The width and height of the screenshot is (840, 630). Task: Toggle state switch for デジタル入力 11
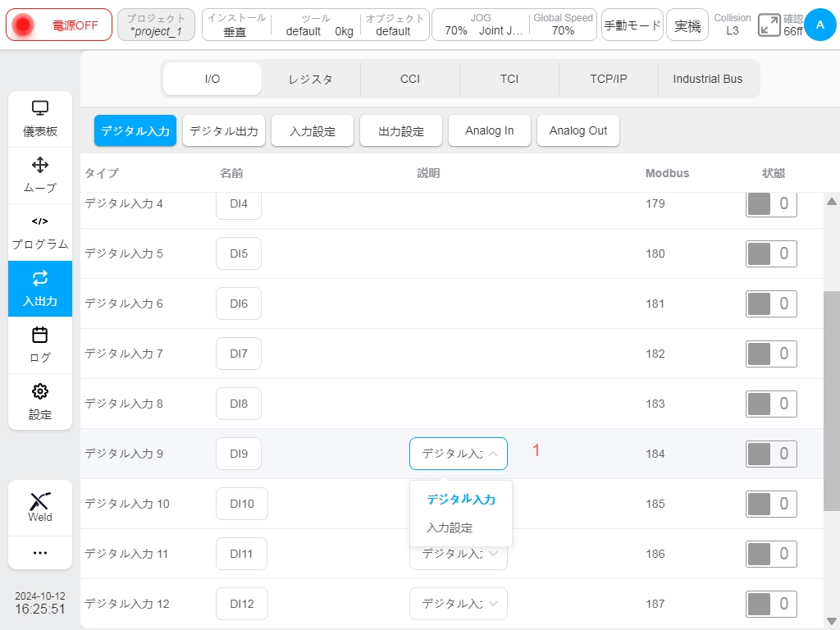771,554
